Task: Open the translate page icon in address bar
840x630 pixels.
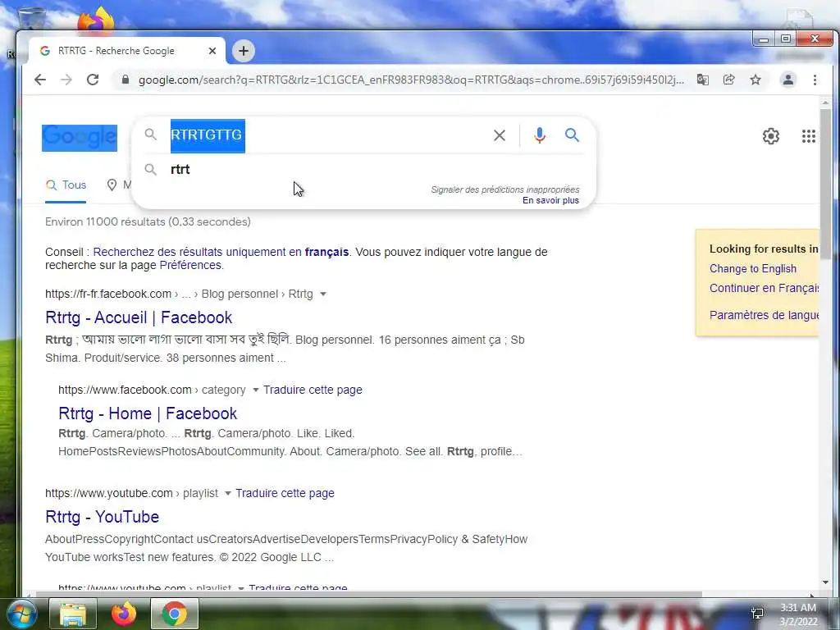Action: coord(703,80)
